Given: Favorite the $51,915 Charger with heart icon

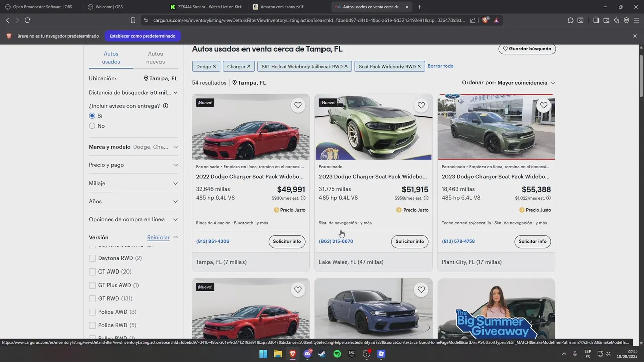Looking at the screenshot, I should pyautogui.click(x=421, y=105).
